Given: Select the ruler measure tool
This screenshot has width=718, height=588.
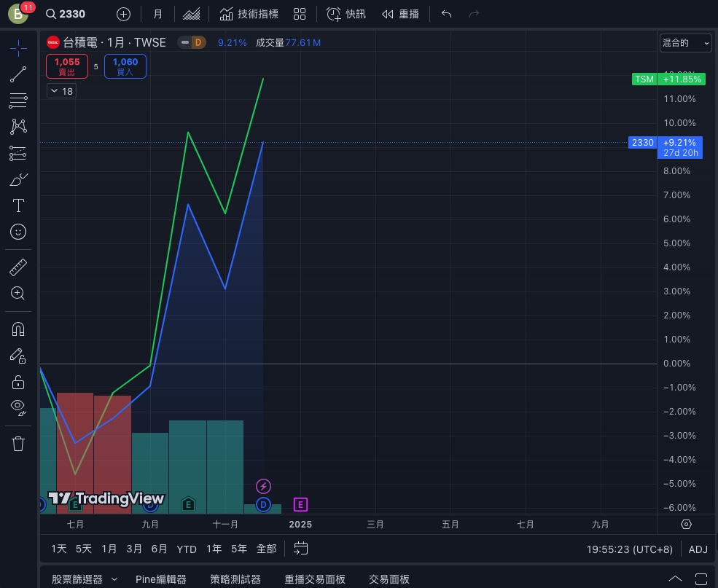Looking at the screenshot, I should pyautogui.click(x=18, y=267).
